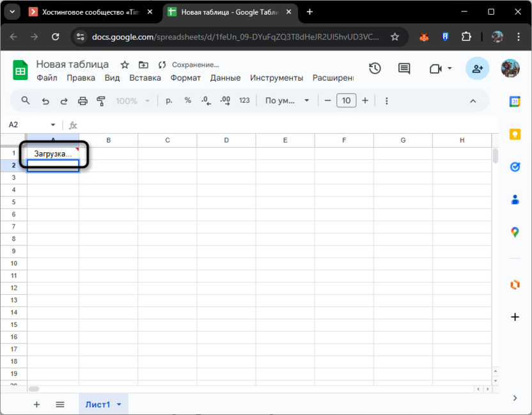Open video call options arrow
This screenshot has height=415, width=532.
click(x=450, y=68)
